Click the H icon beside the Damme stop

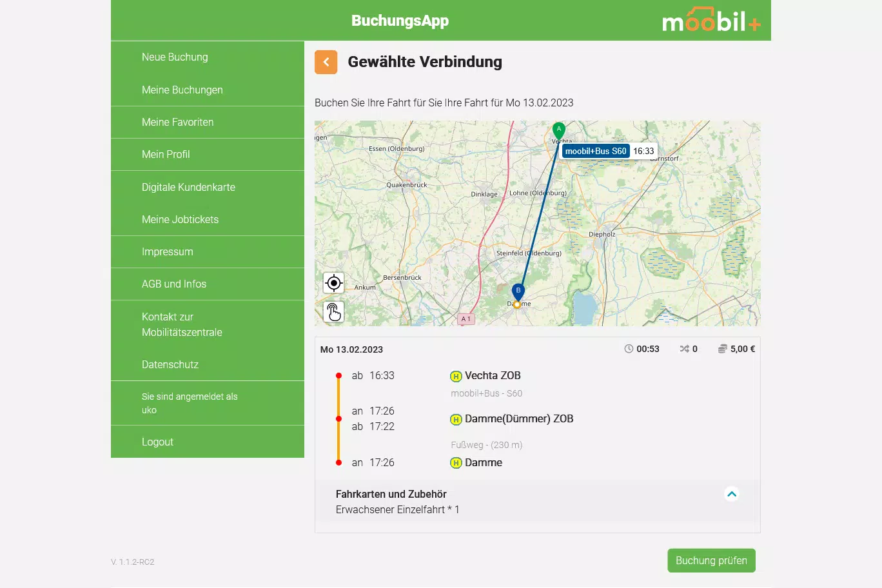[455, 462]
